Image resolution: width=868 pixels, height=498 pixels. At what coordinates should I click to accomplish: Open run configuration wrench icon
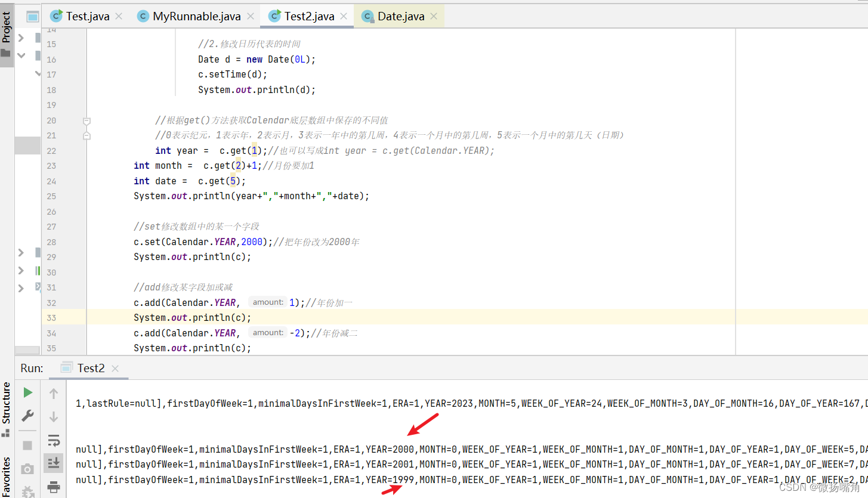27,415
